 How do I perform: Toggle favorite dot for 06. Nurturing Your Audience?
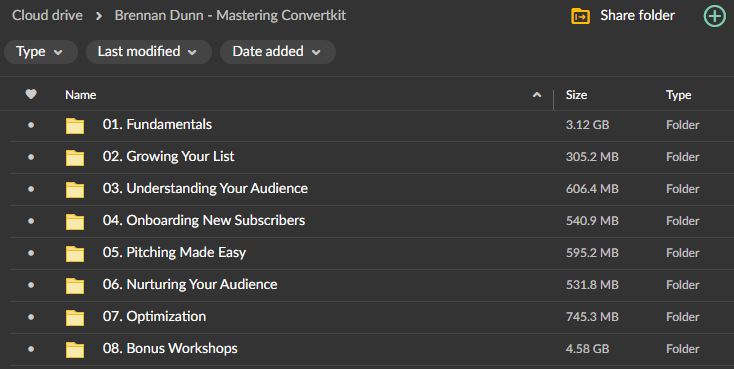pos(31,285)
